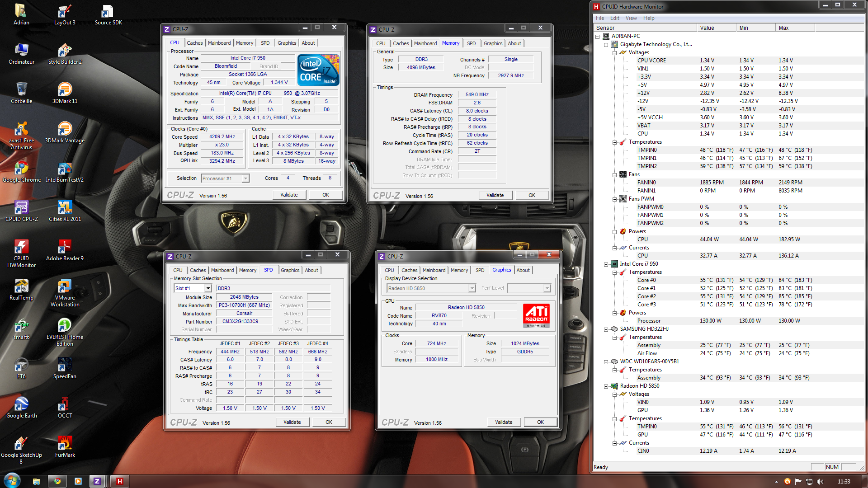Collapse the Radeon HD 5850 sensor node
This screenshot has width=868, height=488.
point(606,386)
